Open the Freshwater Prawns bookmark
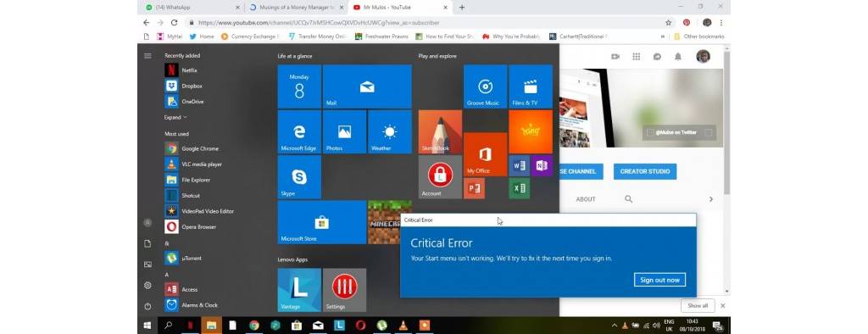 point(382,36)
